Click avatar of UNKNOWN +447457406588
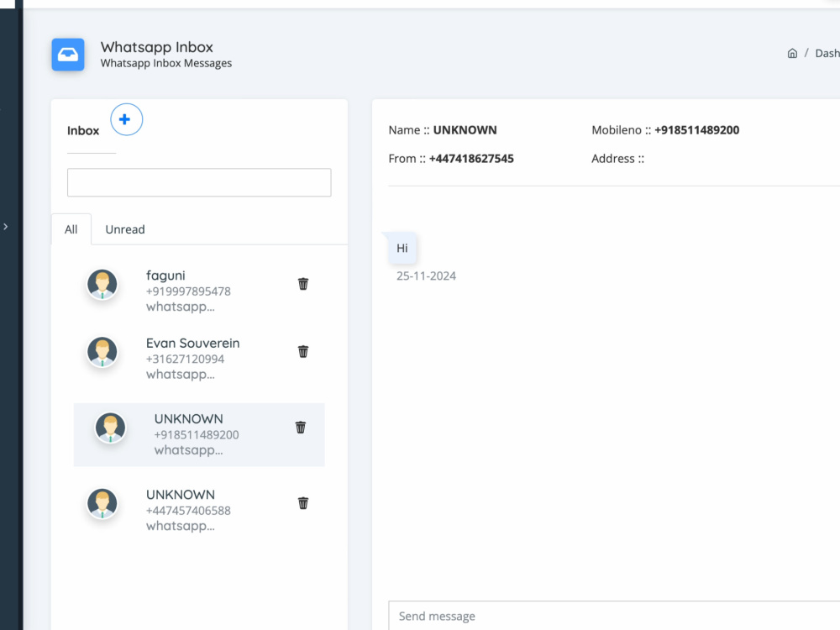This screenshot has width=840, height=630. [x=102, y=503]
